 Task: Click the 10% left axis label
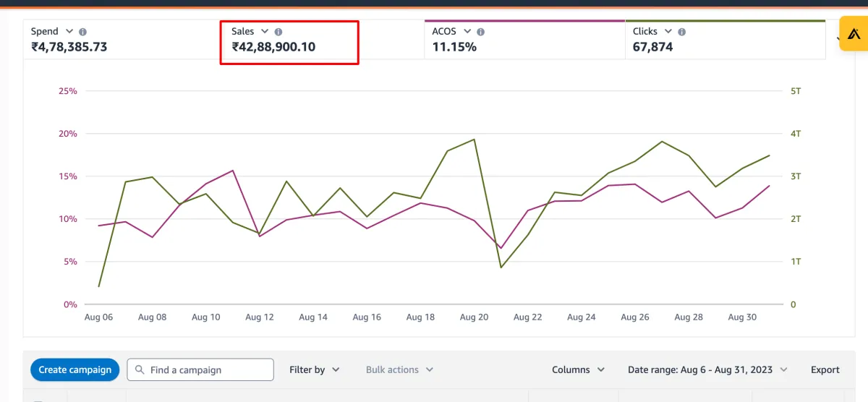pyautogui.click(x=68, y=219)
